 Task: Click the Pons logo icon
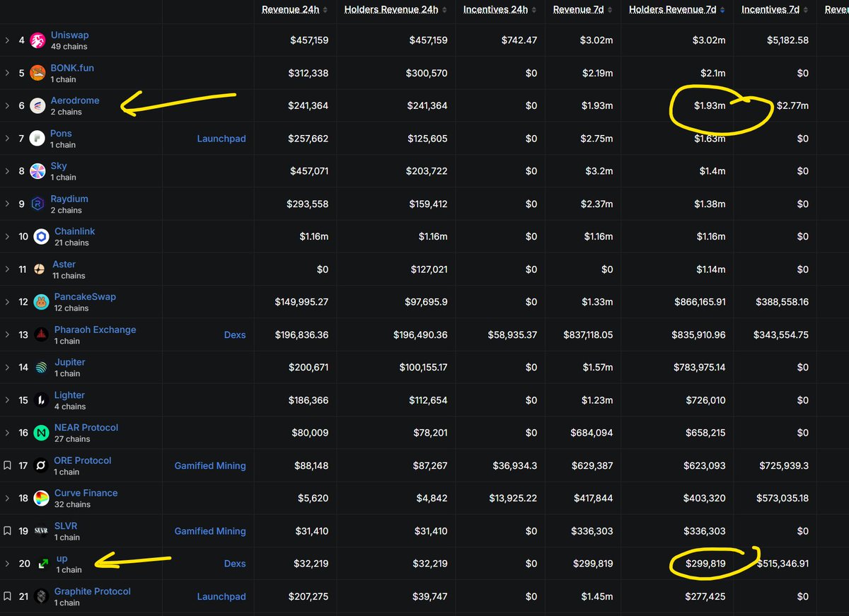[x=38, y=139]
